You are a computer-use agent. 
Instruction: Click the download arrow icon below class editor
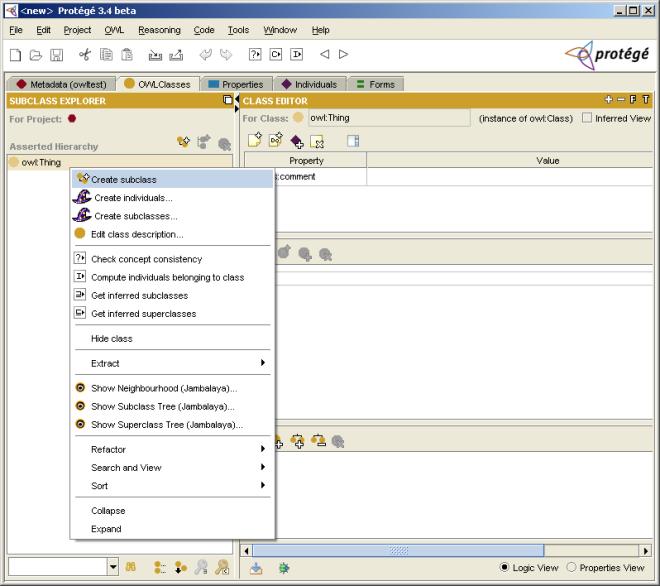tap(256, 568)
